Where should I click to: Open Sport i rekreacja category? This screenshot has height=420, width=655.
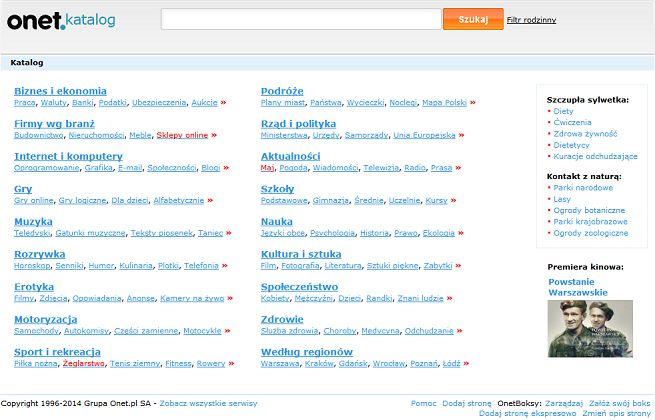pyautogui.click(x=57, y=352)
